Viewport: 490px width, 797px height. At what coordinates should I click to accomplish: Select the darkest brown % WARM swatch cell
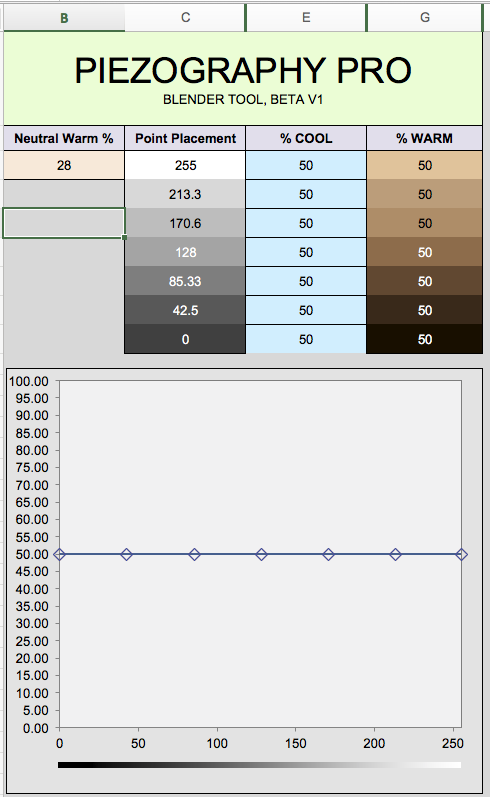tap(425, 339)
